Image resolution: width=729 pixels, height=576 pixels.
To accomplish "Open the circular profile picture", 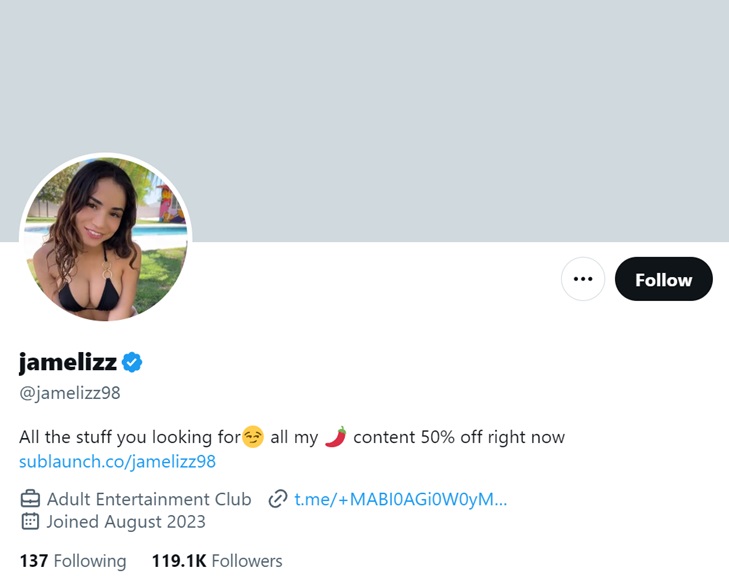I will point(105,239).
